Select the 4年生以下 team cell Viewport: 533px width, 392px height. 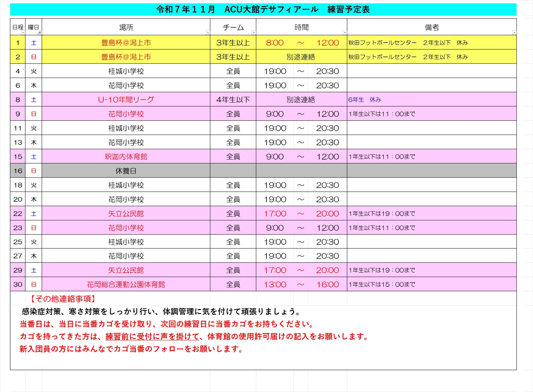click(233, 100)
